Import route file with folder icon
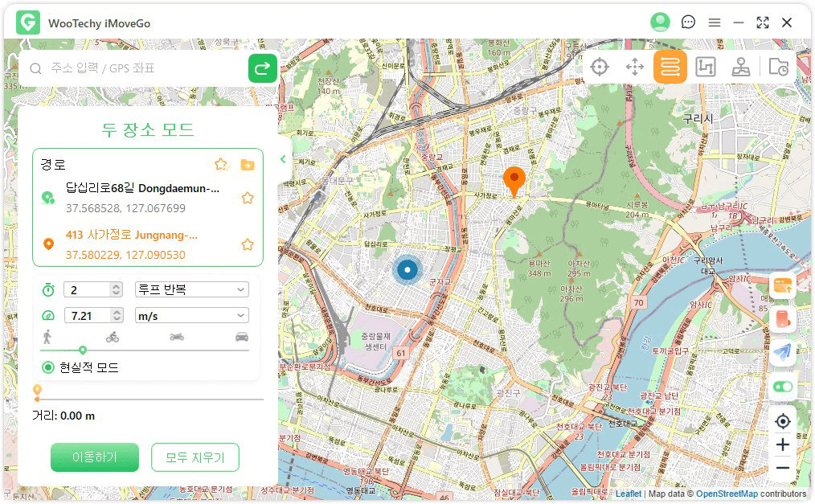815x504 pixels. pyautogui.click(x=248, y=165)
